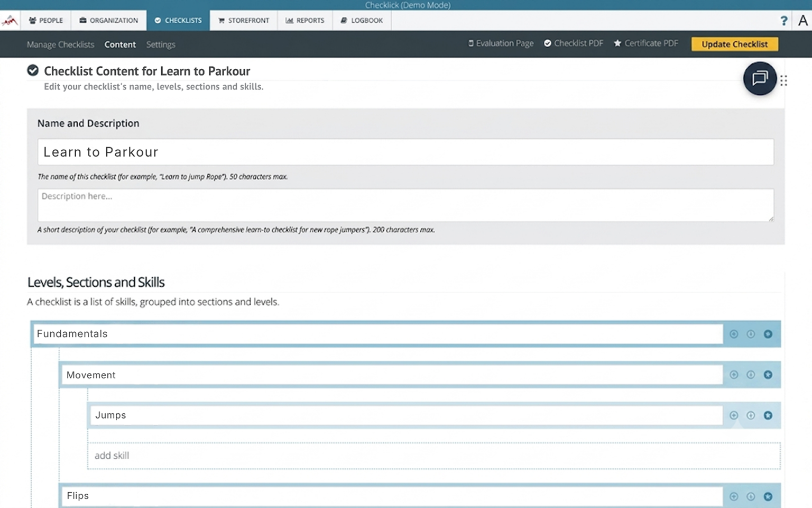
Task: Click the star icon in Jumps row
Action: [x=768, y=415]
